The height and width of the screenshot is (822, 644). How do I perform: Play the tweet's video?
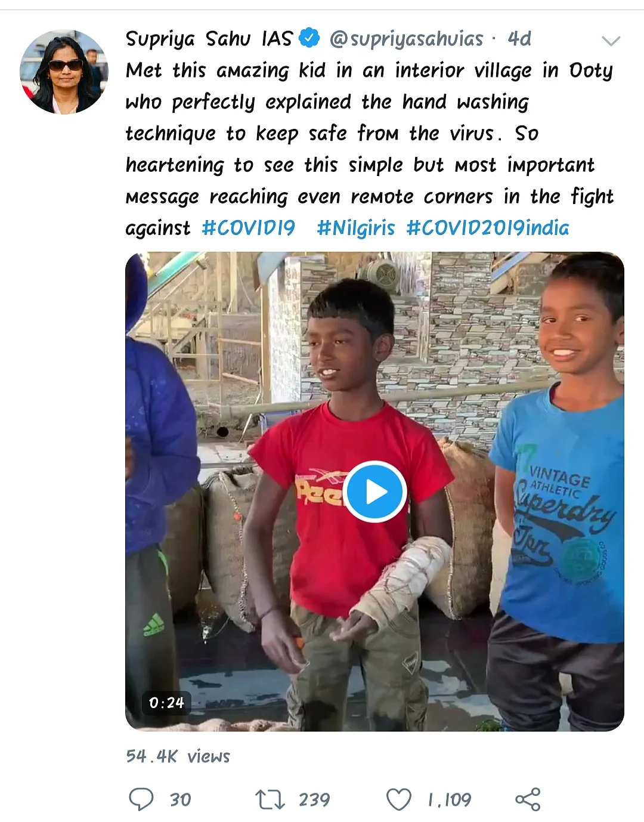(x=375, y=492)
